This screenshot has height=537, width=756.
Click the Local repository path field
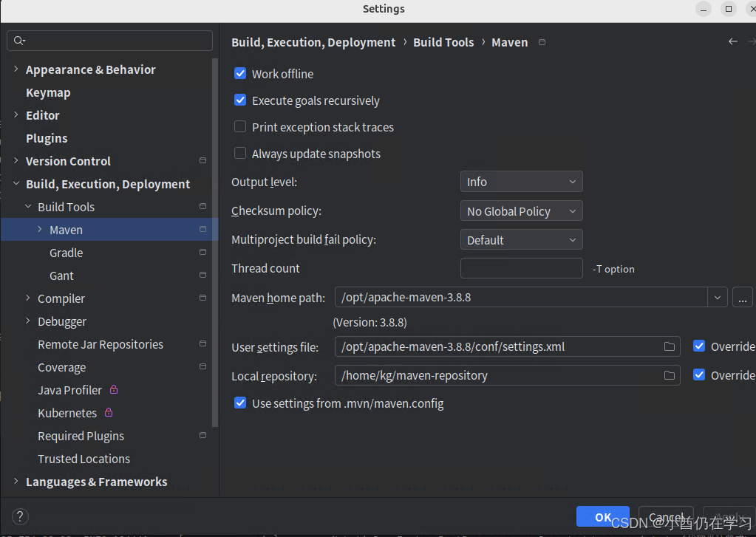coord(507,375)
